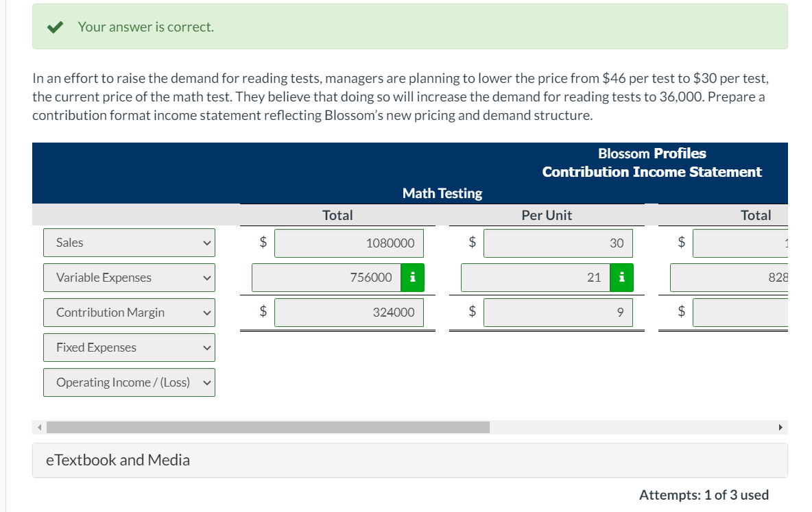Screen dimensions: 812x512
Task: Select the Contribution Margin field showing 324000
Action: click(348, 312)
